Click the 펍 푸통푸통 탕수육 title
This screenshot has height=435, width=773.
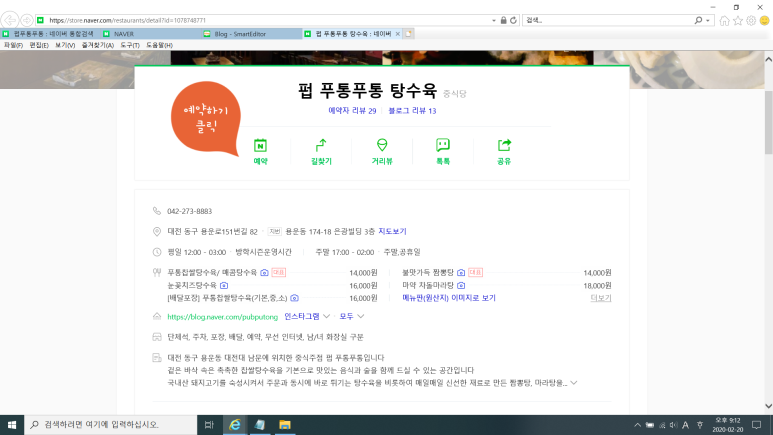[367, 91]
